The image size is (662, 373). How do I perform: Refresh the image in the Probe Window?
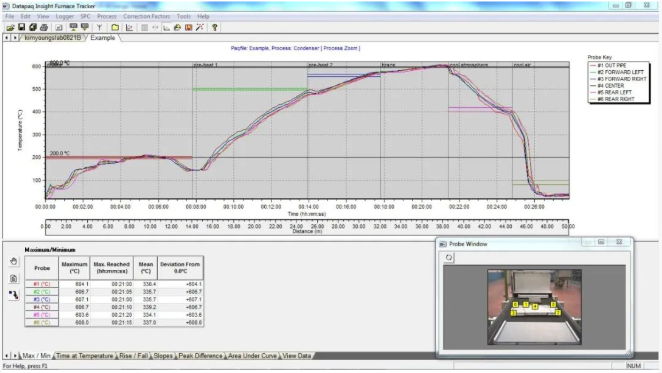(449, 257)
